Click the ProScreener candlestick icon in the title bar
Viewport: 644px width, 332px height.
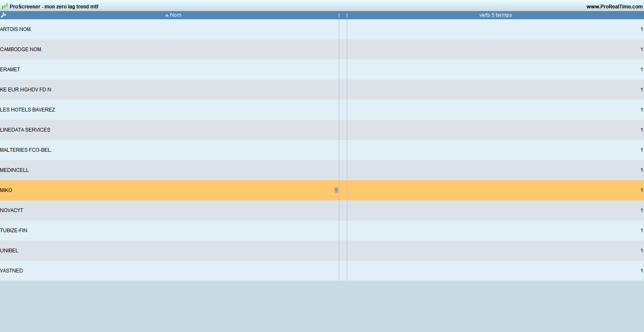(5, 7)
